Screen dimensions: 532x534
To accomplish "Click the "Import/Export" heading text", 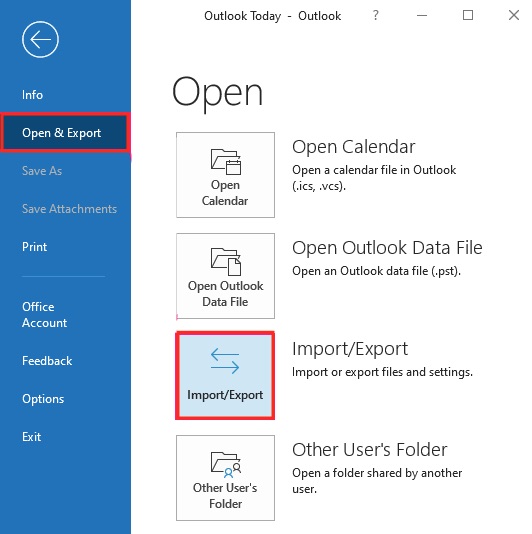I will (x=350, y=349).
